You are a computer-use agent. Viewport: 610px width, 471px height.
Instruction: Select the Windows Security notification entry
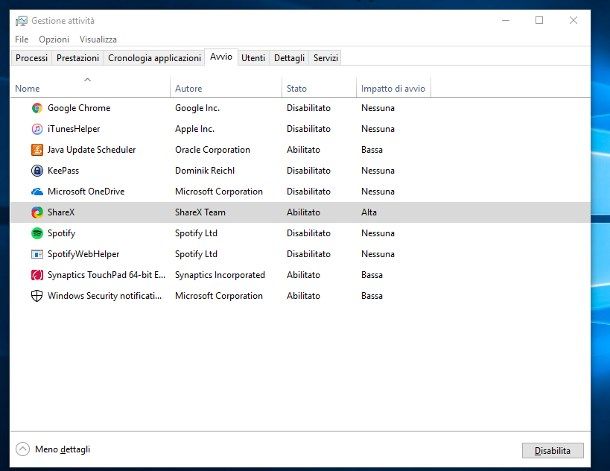point(104,296)
